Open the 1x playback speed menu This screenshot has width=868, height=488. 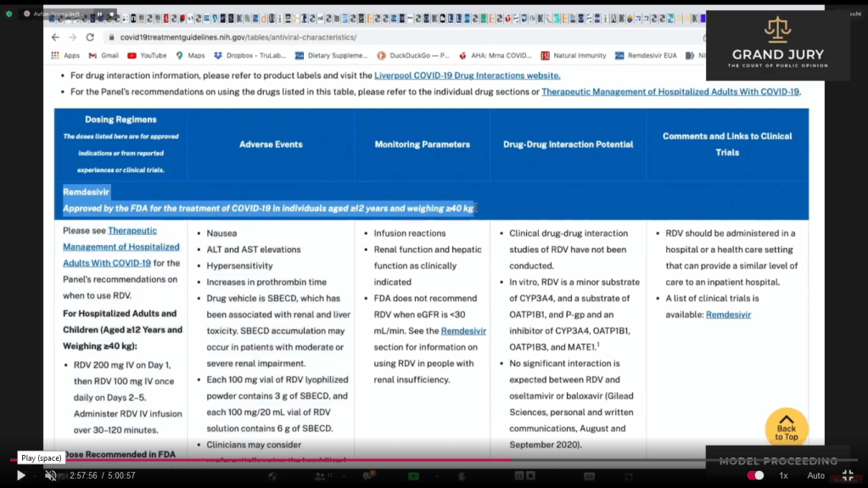tap(783, 476)
